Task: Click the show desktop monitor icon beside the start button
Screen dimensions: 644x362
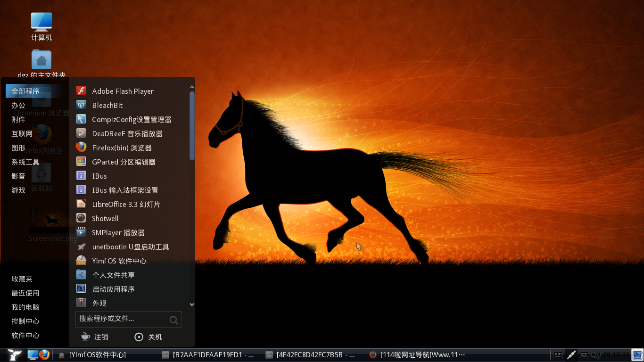Action: click(33, 355)
